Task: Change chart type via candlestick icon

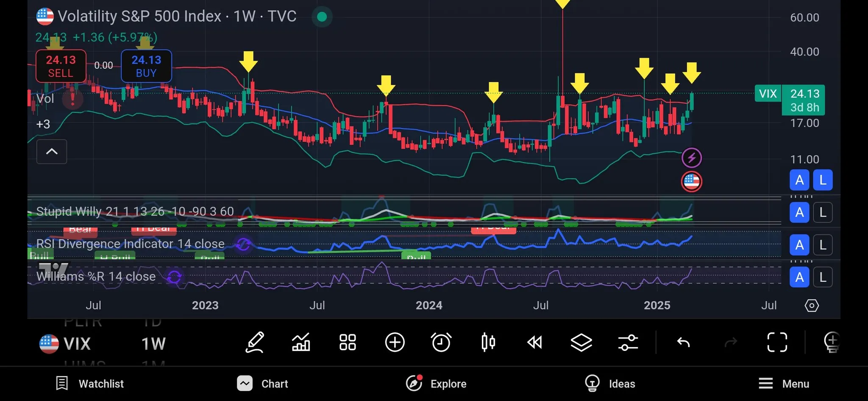Action: (488, 342)
